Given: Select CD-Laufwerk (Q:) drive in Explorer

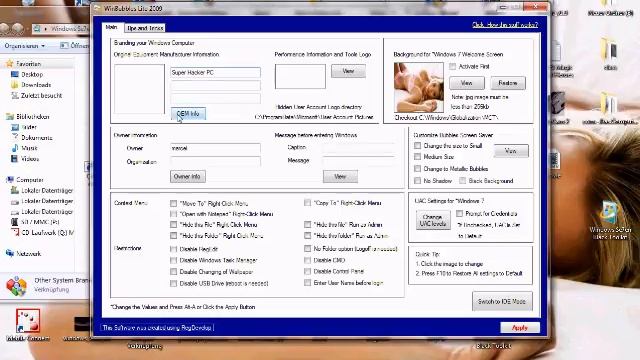Looking at the screenshot, I should pyautogui.click(x=47, y=233).
